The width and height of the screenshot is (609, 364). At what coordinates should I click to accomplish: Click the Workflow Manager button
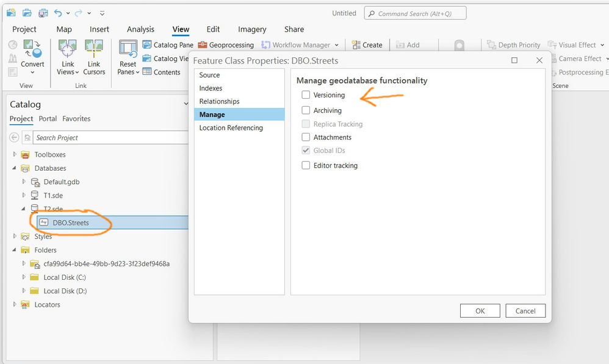[295, 45]
